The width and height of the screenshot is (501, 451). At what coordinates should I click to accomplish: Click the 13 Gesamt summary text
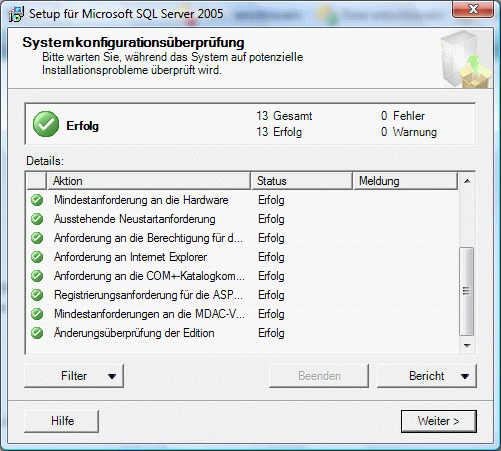[284, 116]
